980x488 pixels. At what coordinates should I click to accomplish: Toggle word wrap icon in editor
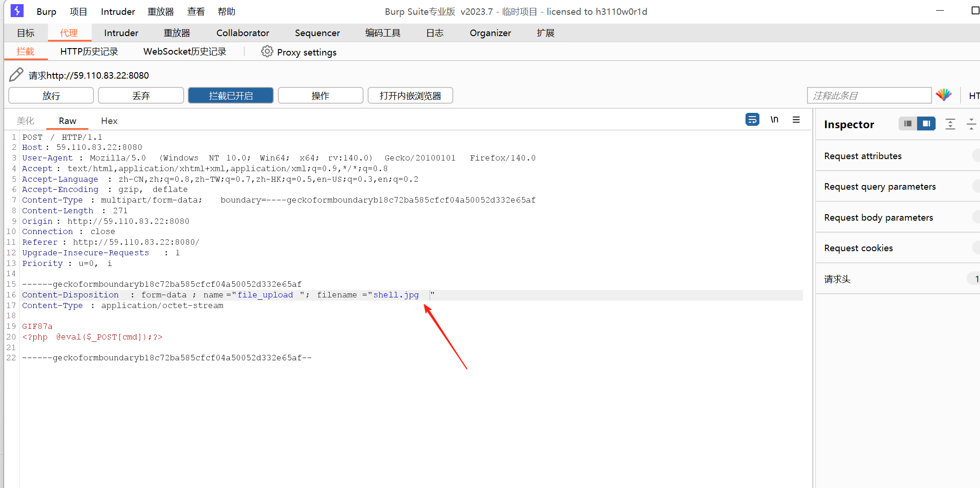click(x=752, y=119)
